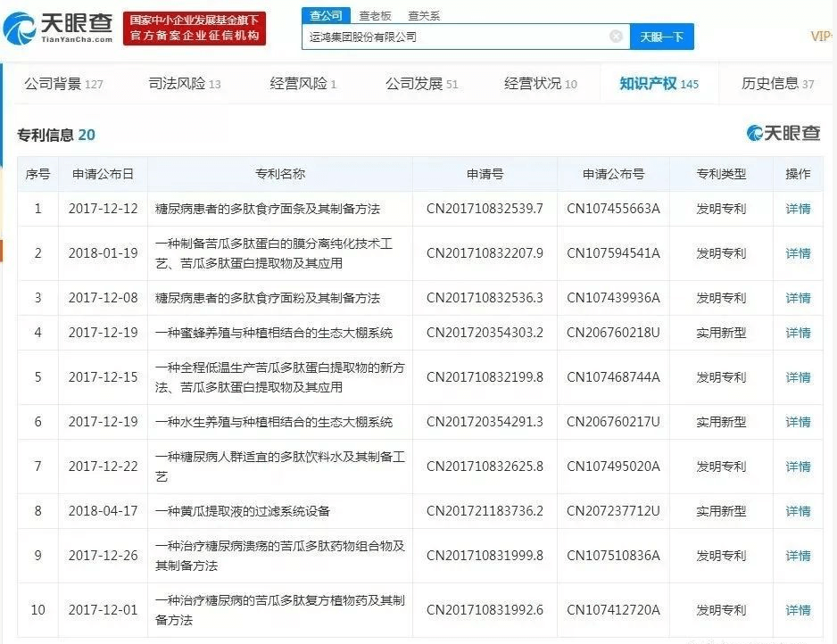Image resolution: width=837 pixels, height=644 pixels.
Task: Open 详情 for patent CN206760218U
Action: coord(798,333)
